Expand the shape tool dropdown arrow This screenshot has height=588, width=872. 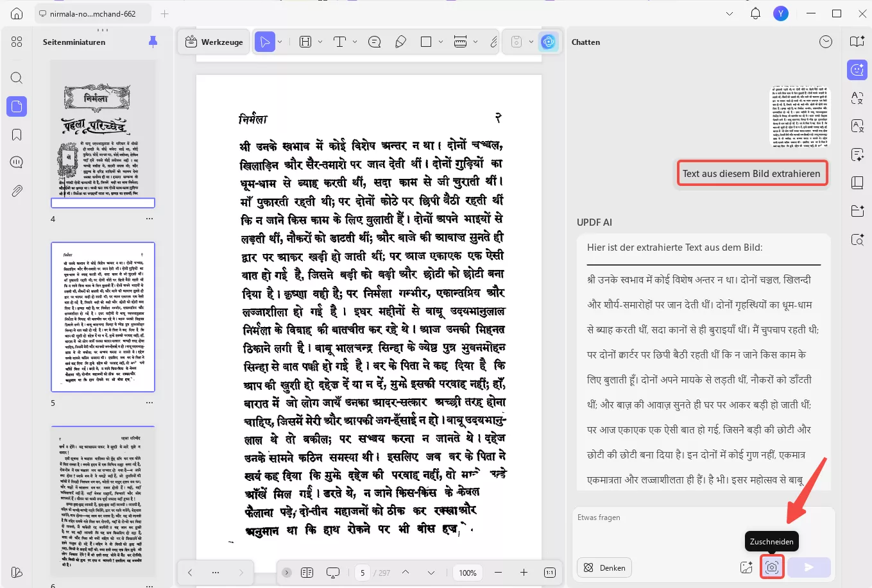[x=441, y=42]
